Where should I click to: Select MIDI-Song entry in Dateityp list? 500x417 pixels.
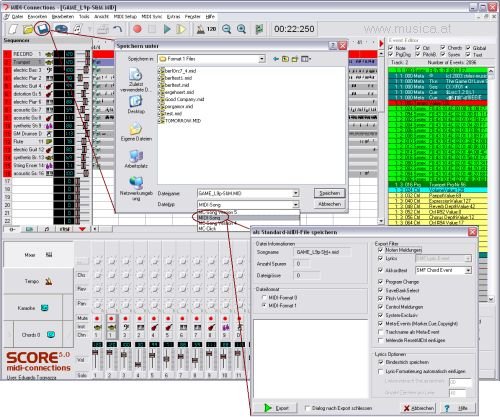pyautogui.click(x=248, y=218)
